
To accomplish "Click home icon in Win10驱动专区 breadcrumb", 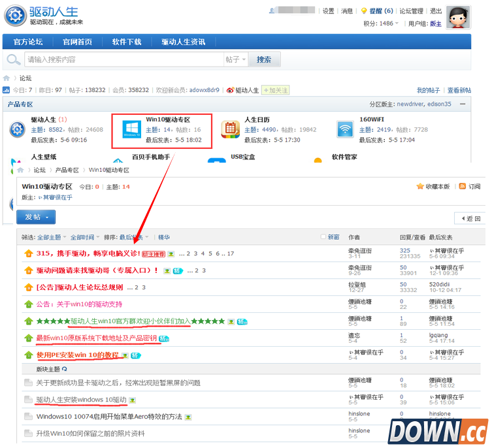I will tap(20, 170).
